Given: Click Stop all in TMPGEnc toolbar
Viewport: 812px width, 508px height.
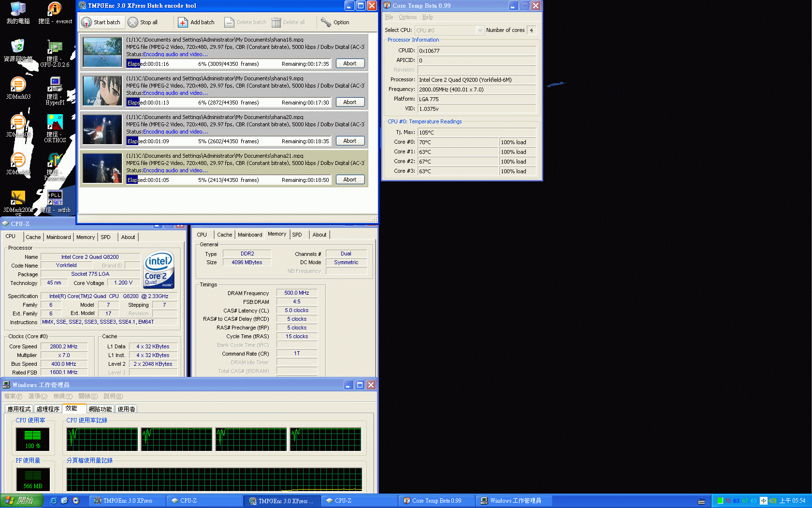Looking at the screenshot, I should point(143,22).
